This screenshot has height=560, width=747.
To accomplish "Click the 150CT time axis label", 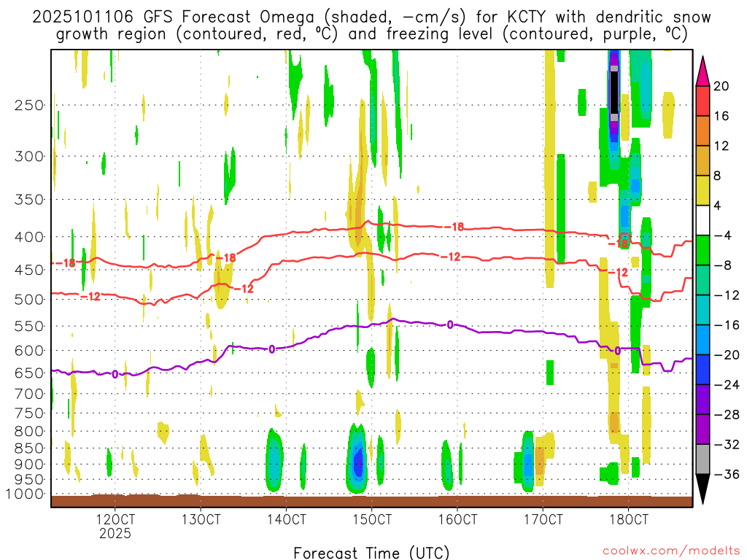I will [372, 520].
